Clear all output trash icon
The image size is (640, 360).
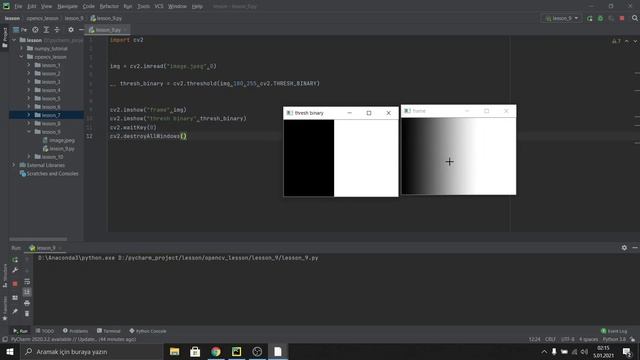pos(27,313)
